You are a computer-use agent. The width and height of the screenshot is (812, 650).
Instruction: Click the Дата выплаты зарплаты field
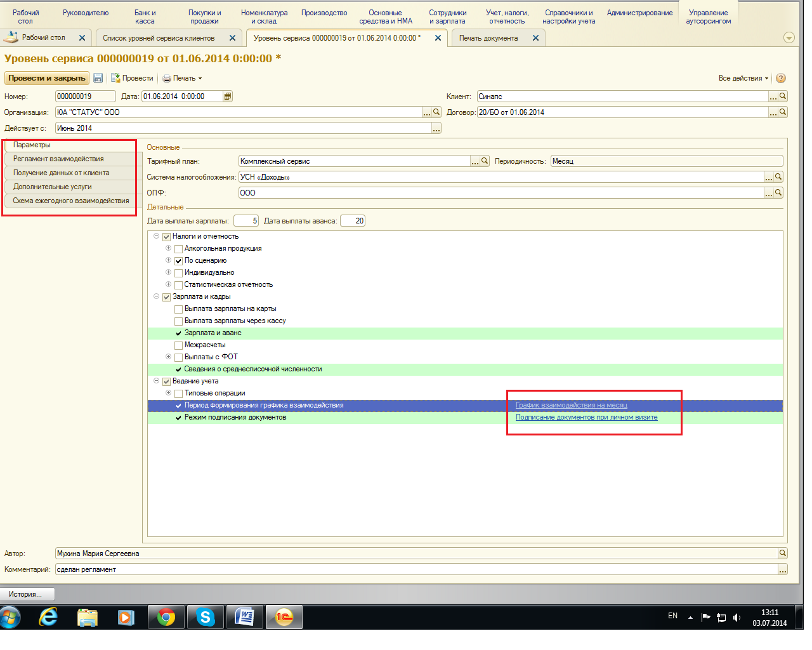[246, 221]
